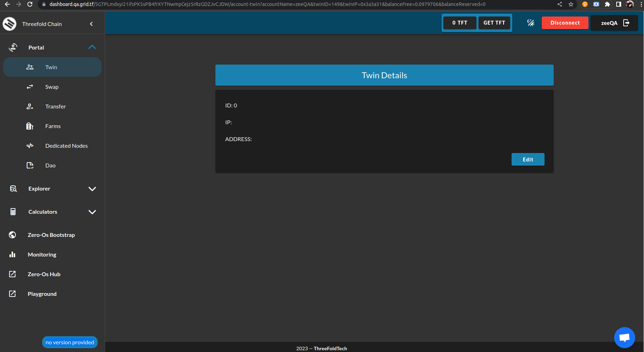This screenshot has width=644, height=352.
Task: Toggle the theme switch near Disconnect
Action: click(531, 23)
